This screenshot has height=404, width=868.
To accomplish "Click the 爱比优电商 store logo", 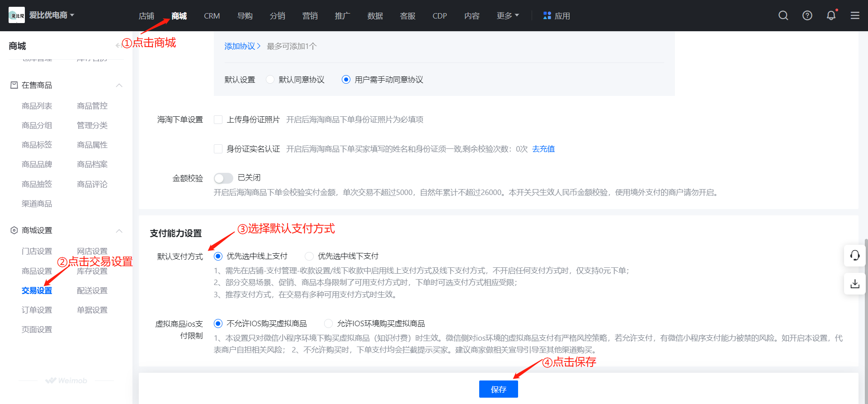I will (17, 15).
